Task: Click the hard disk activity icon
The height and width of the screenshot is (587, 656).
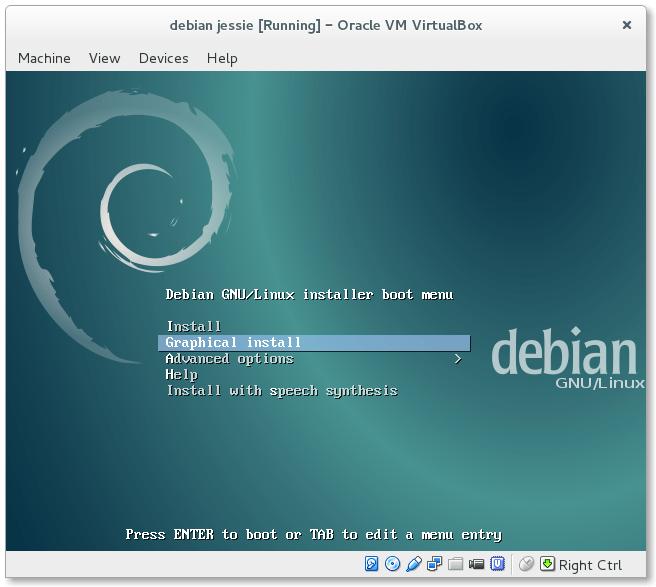Action: (x=371, y=564)
